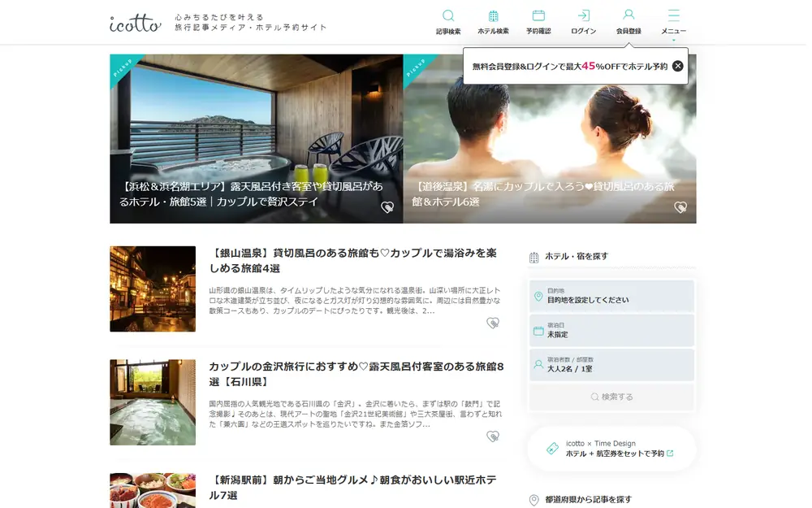Click the ticket icon in Time Design banner
Viewport: 812px width, 508px height.
coord(552,449)
